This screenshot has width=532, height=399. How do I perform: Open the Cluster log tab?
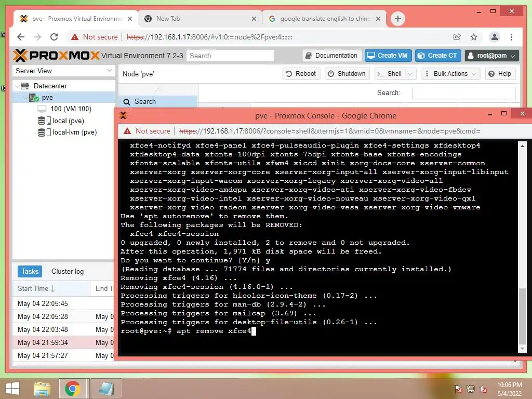pos(68,271)
